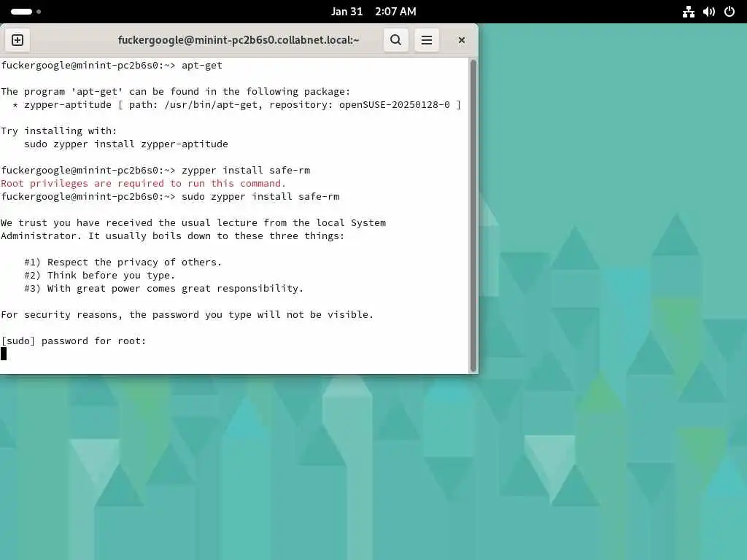Open the terminal search tool
The image size is (747, 560).
coord(396,40)
